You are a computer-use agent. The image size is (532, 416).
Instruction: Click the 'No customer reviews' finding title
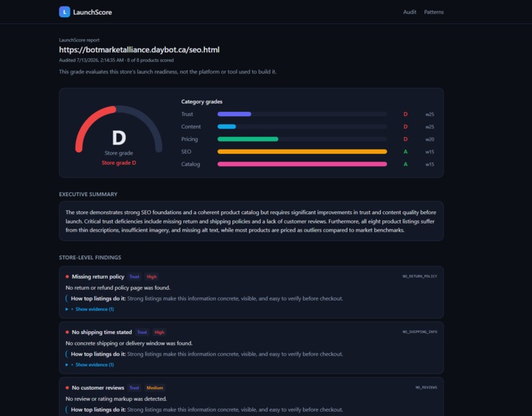[x=98, y=388]
